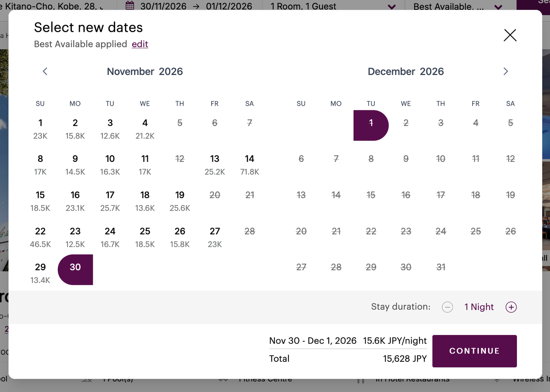Choose November 23 at 12.5K
This screenshot has height=392, width=550.
pyautogui.click(x=75, y=237)
